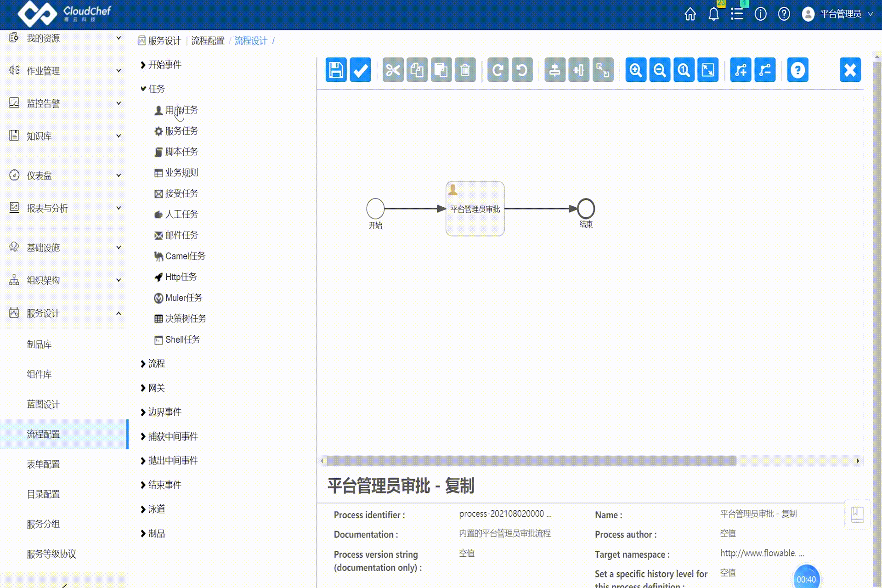Zoom out with magnifier minus icon

pyautogui.click(x=660, y=70)
